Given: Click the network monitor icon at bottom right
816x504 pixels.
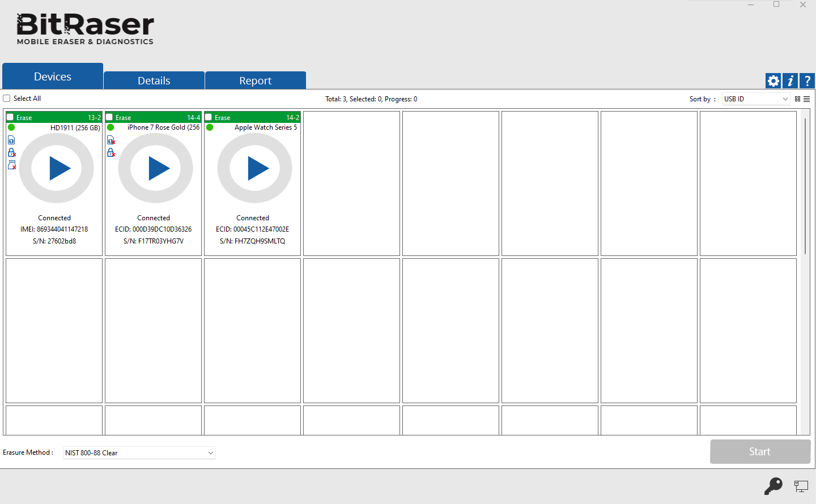Looking at the screenshot, I should pyautogui.click(x=801, y=486).
